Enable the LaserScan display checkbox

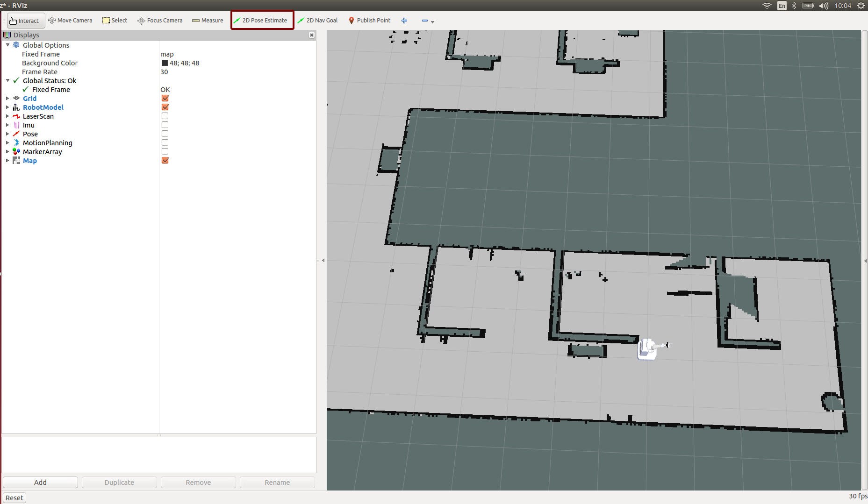coord(165,116)
